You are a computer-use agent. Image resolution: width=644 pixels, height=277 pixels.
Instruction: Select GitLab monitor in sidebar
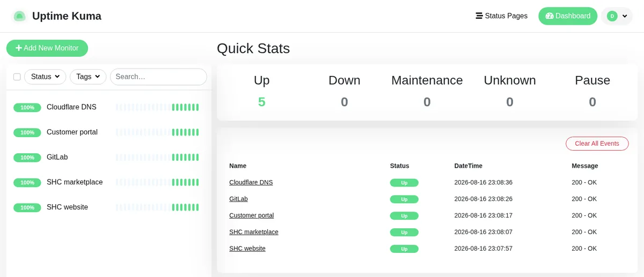click(x=109, y=158)
